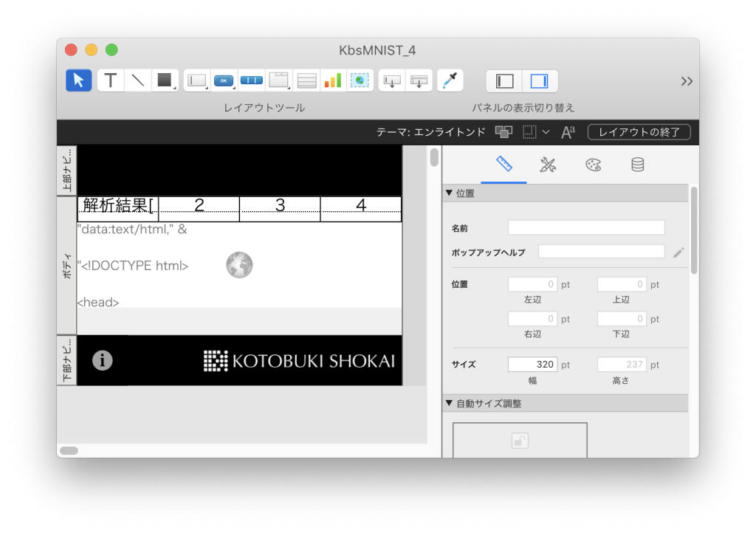Select the Format Painter eyedropper
Viewport: 756px width, 533px height.
click(x=450, y=80)
